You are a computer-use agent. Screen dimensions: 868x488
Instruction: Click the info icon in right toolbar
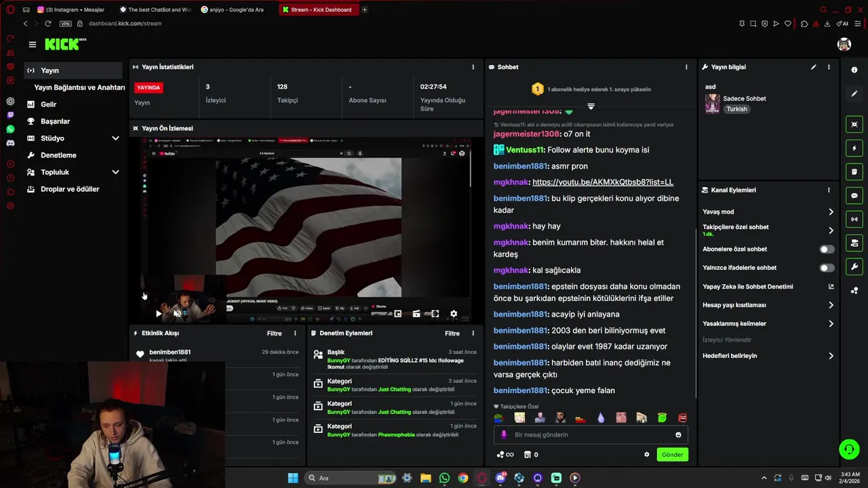coord(854,70)
